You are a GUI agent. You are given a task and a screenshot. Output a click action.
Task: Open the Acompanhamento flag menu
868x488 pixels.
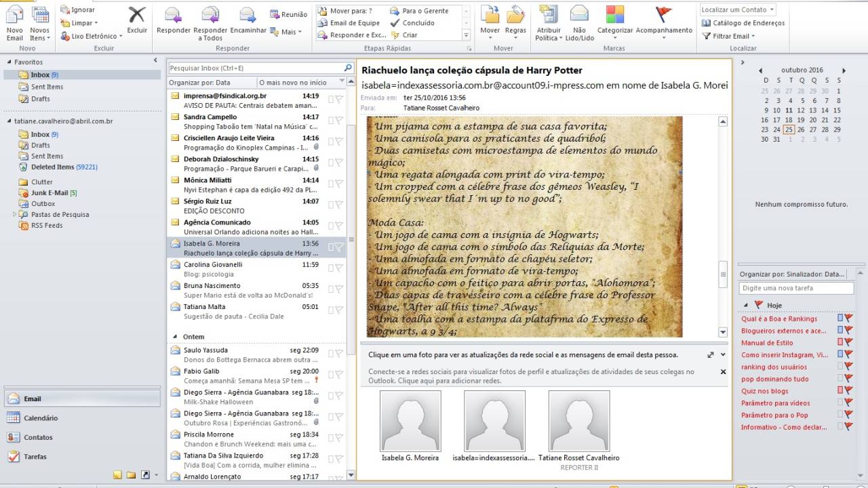pos(664,23)
